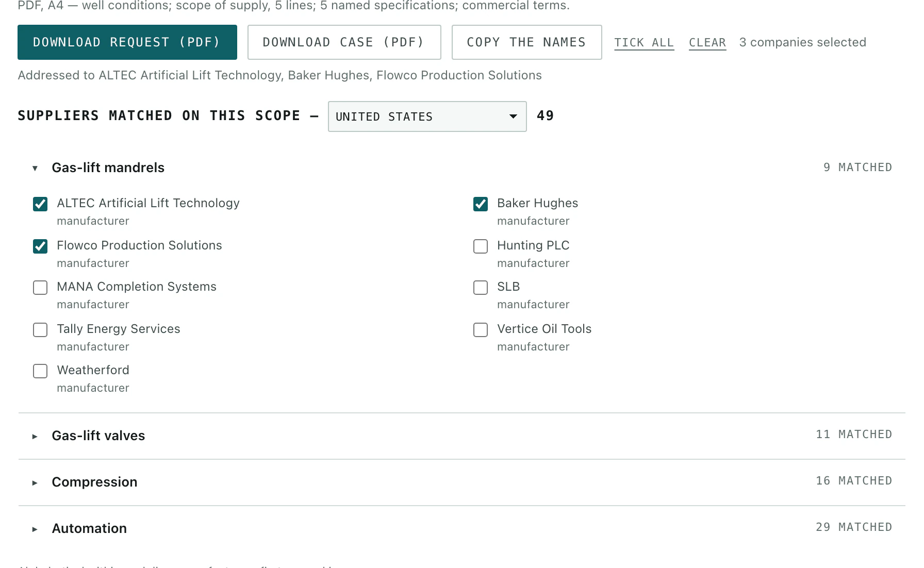
Task: Click the Download Request (PDF) button
Action: (127, 42)
